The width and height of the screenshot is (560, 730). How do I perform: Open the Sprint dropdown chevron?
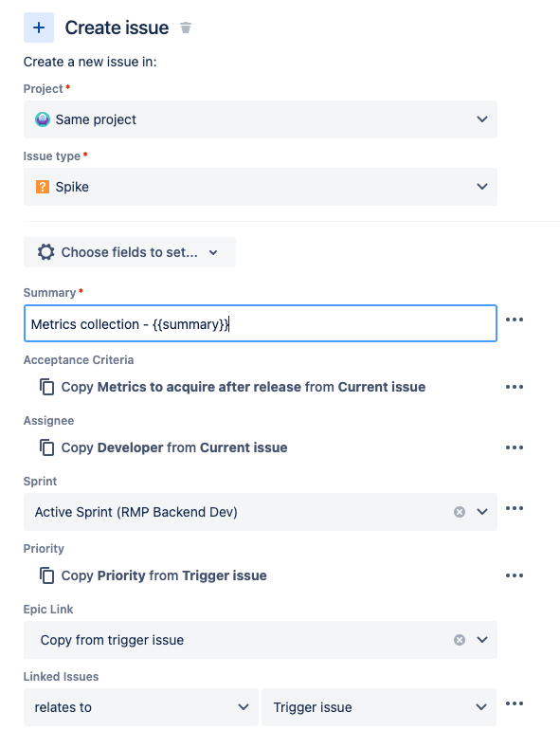pyautogui.click(x=482, y=512)
